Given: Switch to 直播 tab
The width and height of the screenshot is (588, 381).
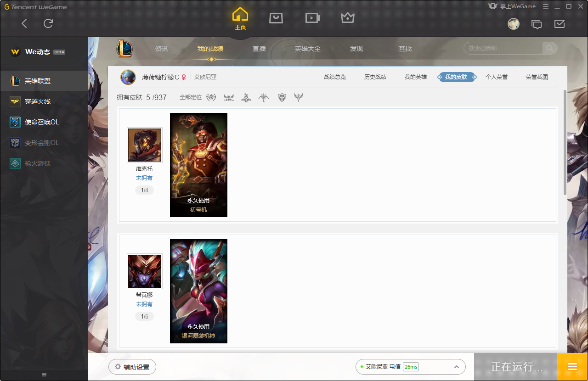Looking at the screenshot, I should (259, 49).
